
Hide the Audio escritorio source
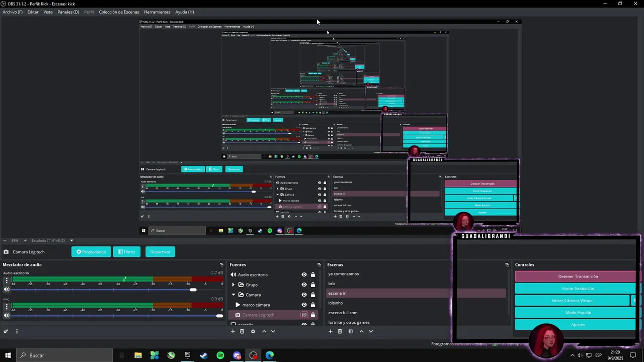pos(304,275)
